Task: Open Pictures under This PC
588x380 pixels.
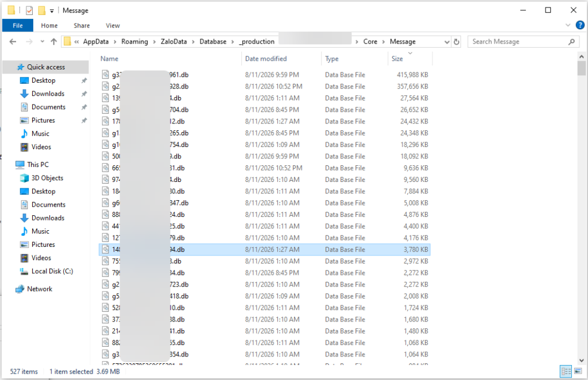Action: (x=42, y=245)
